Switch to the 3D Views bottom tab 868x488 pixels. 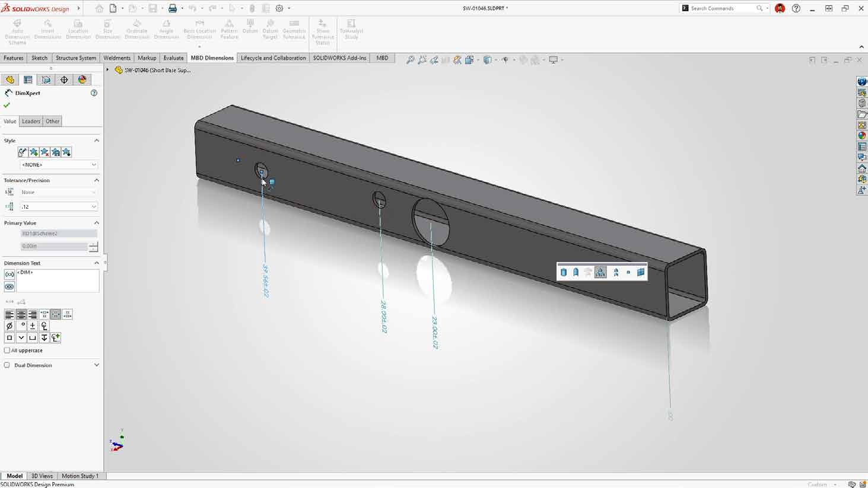pyautogui.click(x=42, y=476)
